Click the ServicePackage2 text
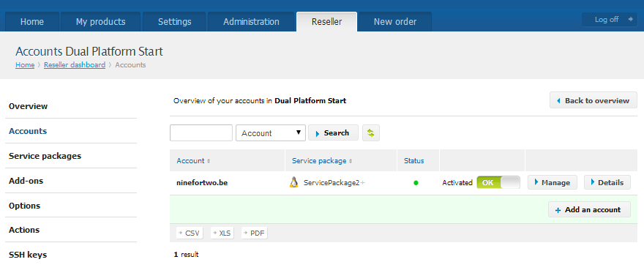 pos(332,183)
